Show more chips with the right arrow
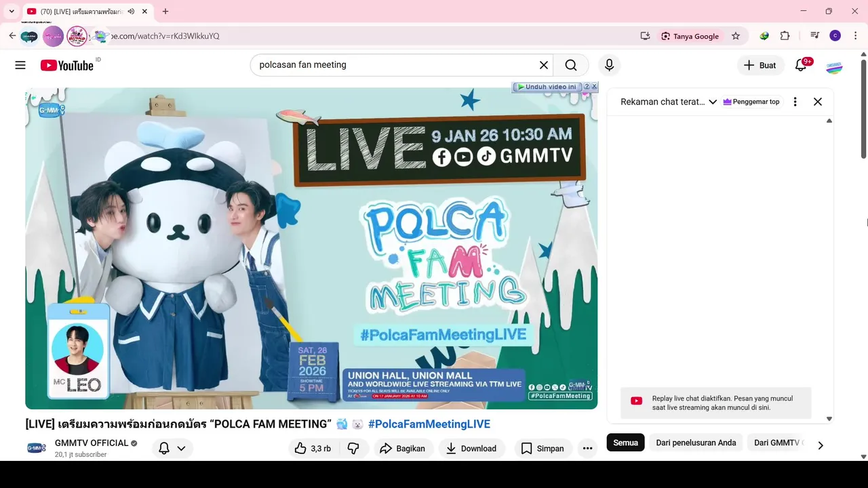This screenshot has width=868, height=488. (821, 445)
